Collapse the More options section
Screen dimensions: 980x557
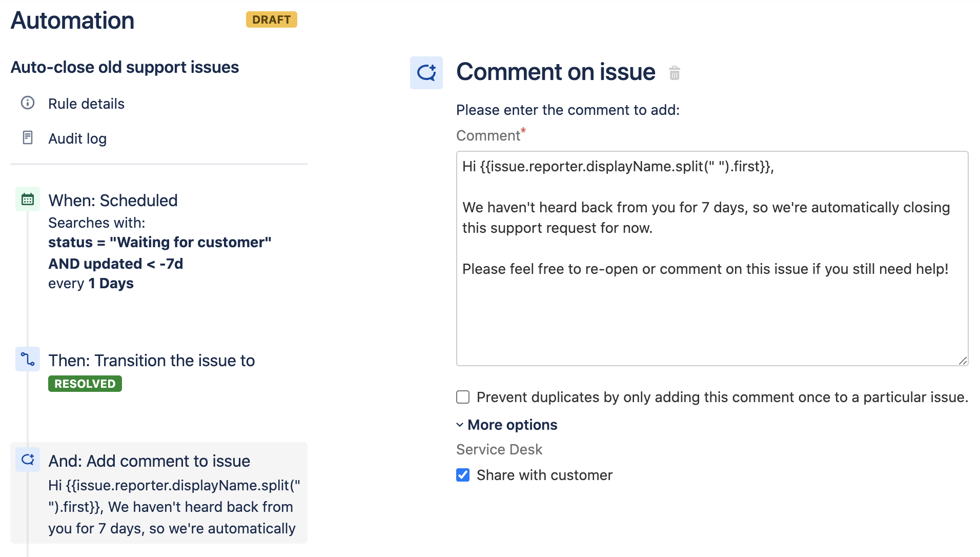(x=507, y=425)
